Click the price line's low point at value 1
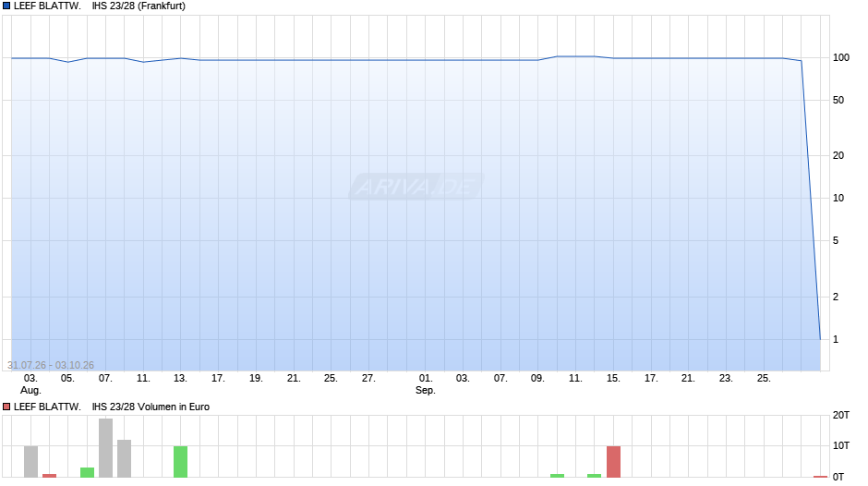 pyautogui.click(x=820, y=339)
